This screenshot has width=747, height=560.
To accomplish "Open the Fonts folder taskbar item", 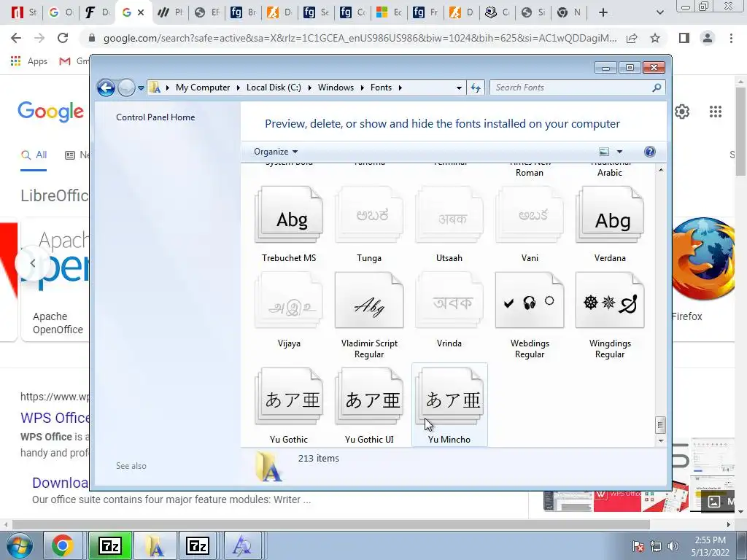I will pyautogui.click(x=155, y=545).
